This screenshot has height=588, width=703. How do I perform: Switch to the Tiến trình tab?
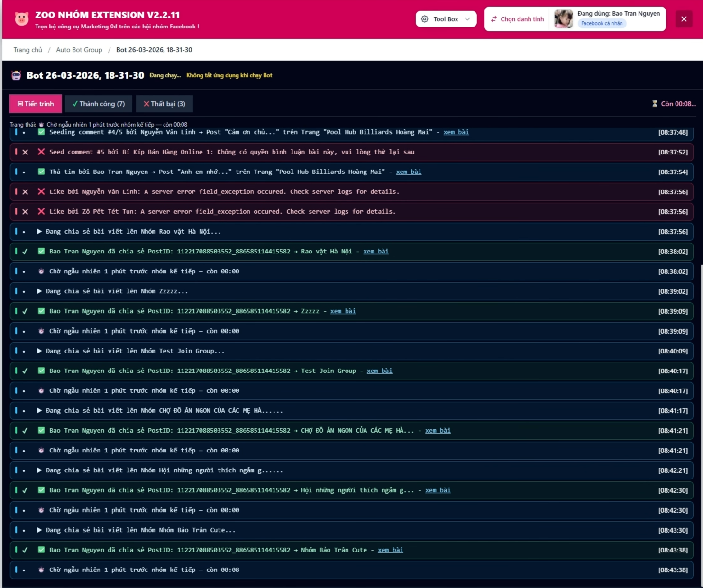[36, 104]
